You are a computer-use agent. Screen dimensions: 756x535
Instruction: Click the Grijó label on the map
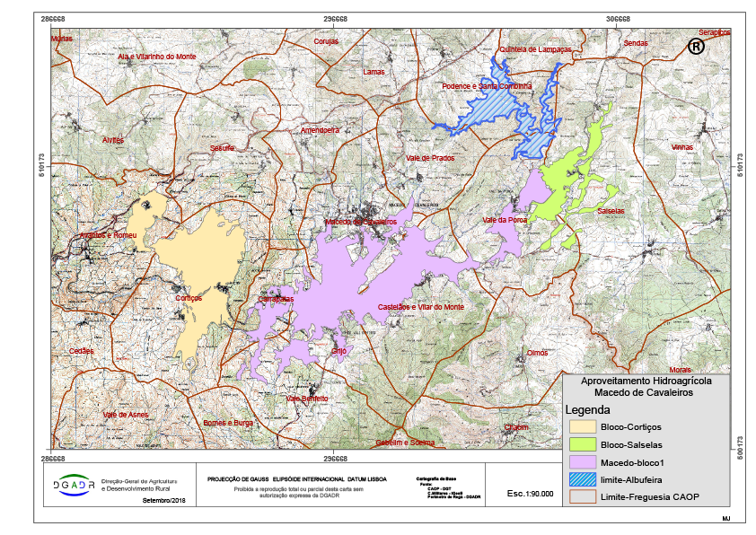pyautogui.click(x=338, y=351)
